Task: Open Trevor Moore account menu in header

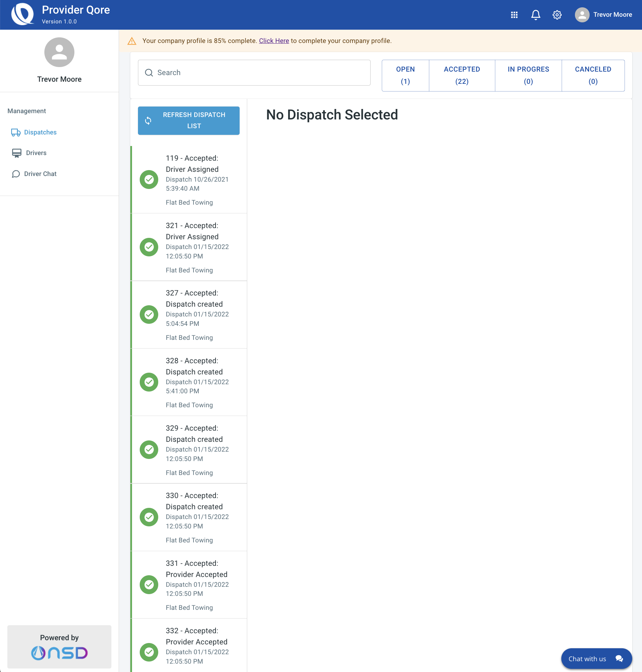Action: pos(603,15)
